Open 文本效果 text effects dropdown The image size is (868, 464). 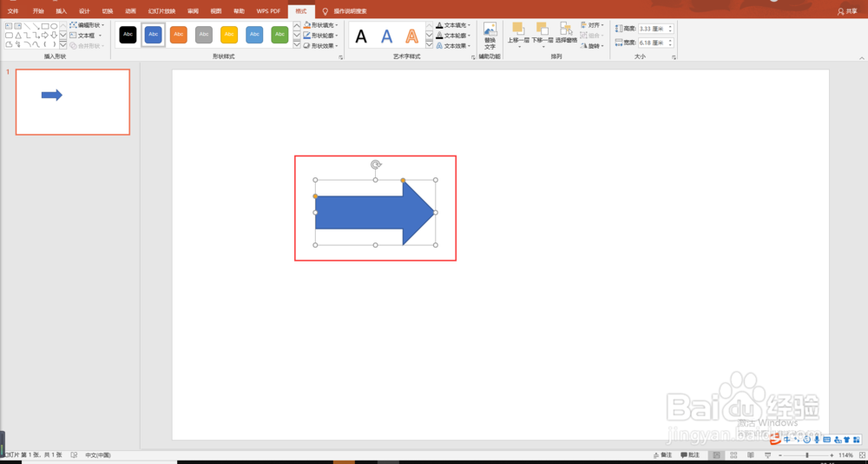pos(454,45)
